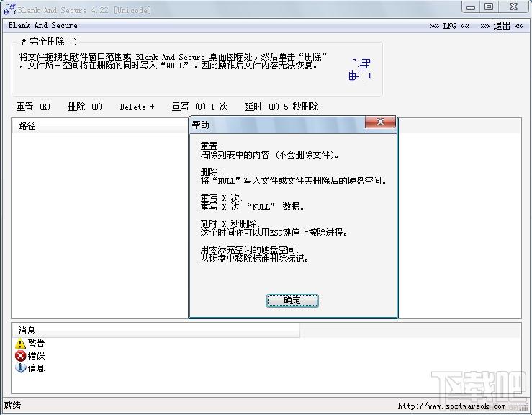Viewport: 532px width, 415px height.
Task: Click the 重置: heading in help dialog
Action: [x=211, y=146]
